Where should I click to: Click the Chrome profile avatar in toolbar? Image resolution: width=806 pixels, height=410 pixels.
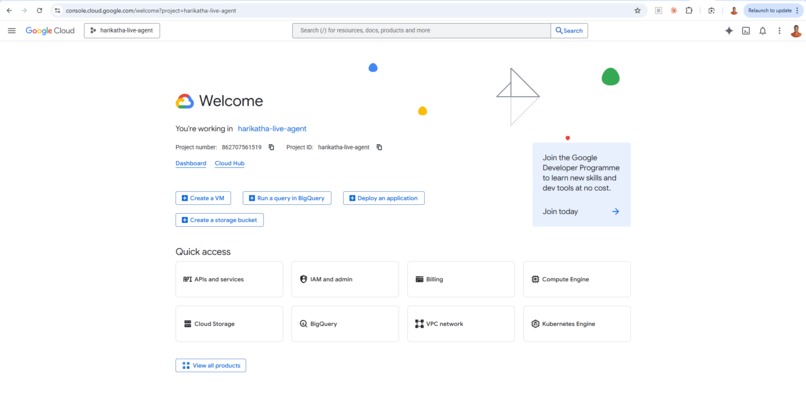(x=734, y=10)
